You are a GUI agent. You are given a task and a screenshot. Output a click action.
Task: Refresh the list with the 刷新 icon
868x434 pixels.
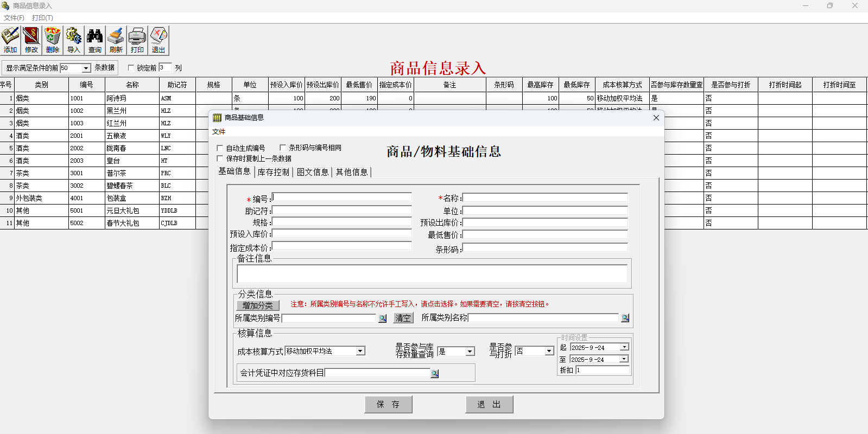116,40
